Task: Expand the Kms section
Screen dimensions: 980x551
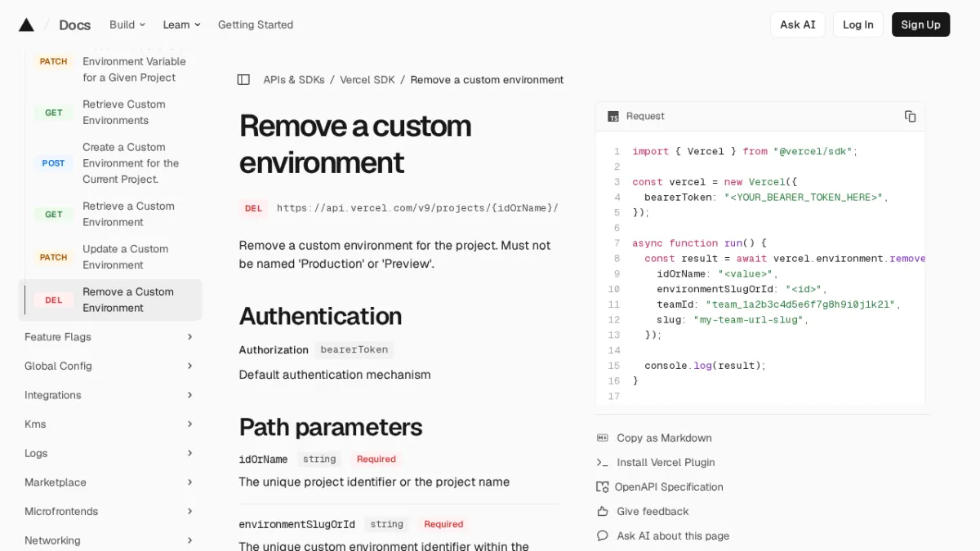Action: [x=110, y=424]
